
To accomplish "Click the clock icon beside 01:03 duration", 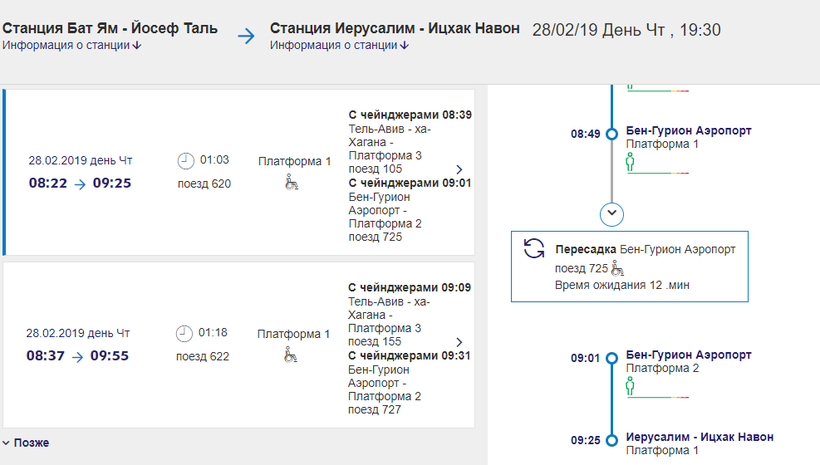I will point(185,160).
